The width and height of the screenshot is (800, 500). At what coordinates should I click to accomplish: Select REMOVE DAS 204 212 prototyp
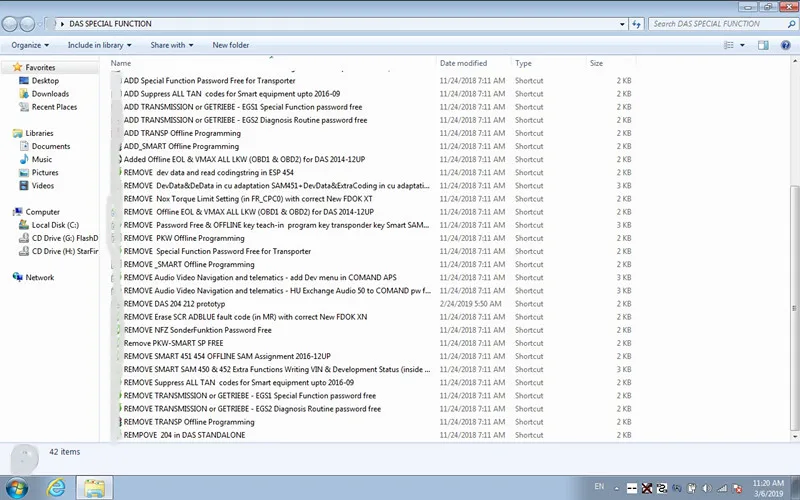(x=174, y=304)
